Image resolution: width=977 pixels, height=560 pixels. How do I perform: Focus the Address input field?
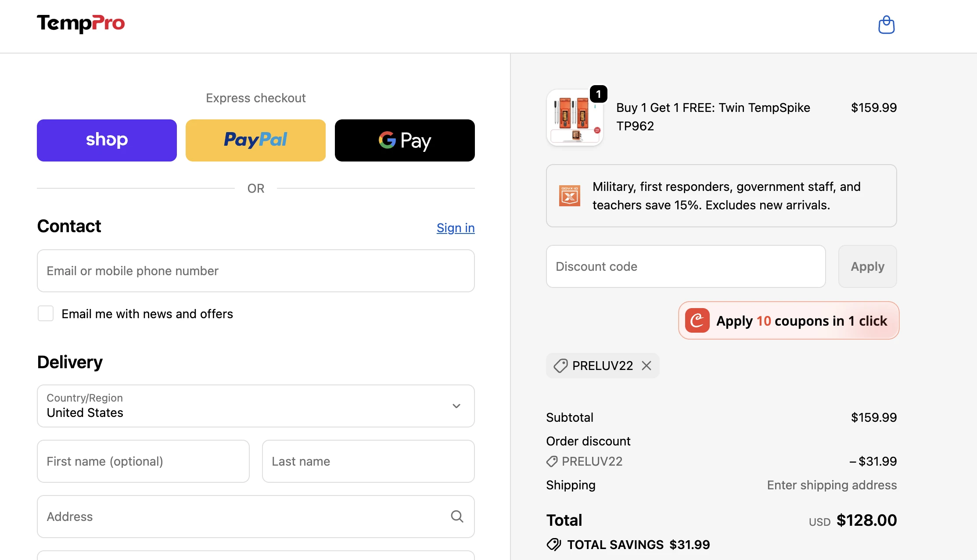[x=256, y=517]
